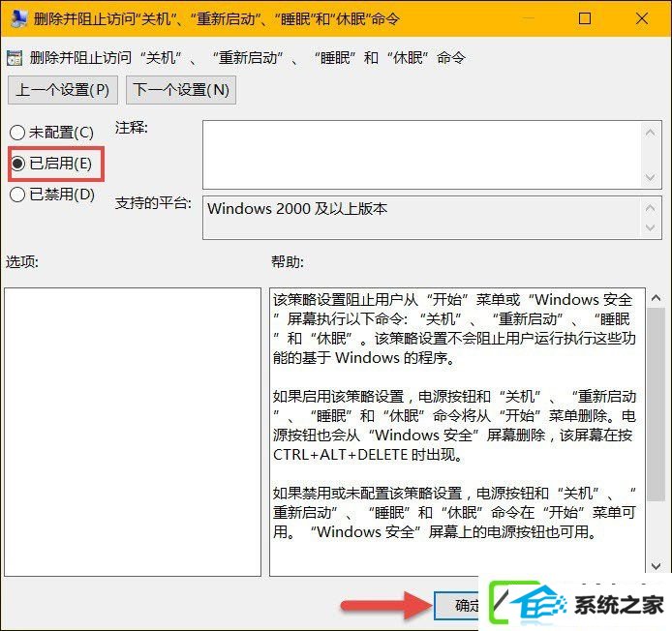This screenshot has height=631, width=672.
Task: Click down arrow of 帮助 text scrollbar
Action: point(656,566)
